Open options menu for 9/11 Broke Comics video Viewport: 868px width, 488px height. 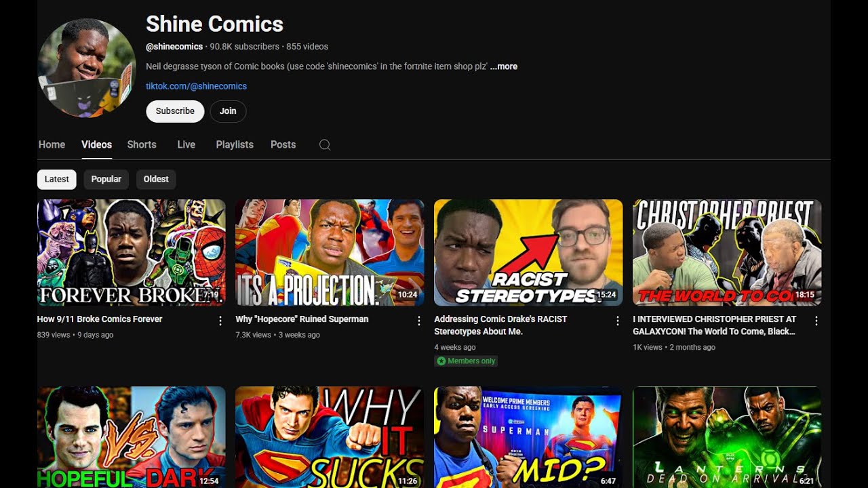(220, 321)
